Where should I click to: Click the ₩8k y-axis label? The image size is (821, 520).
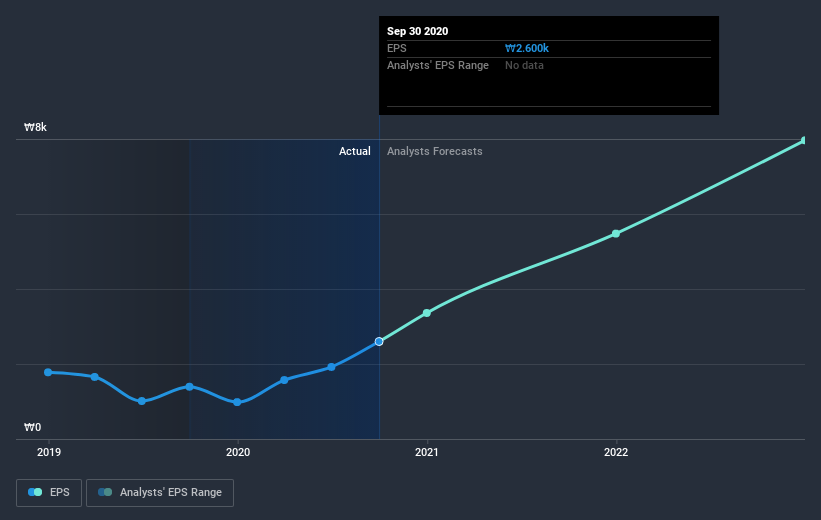(36, 127)
